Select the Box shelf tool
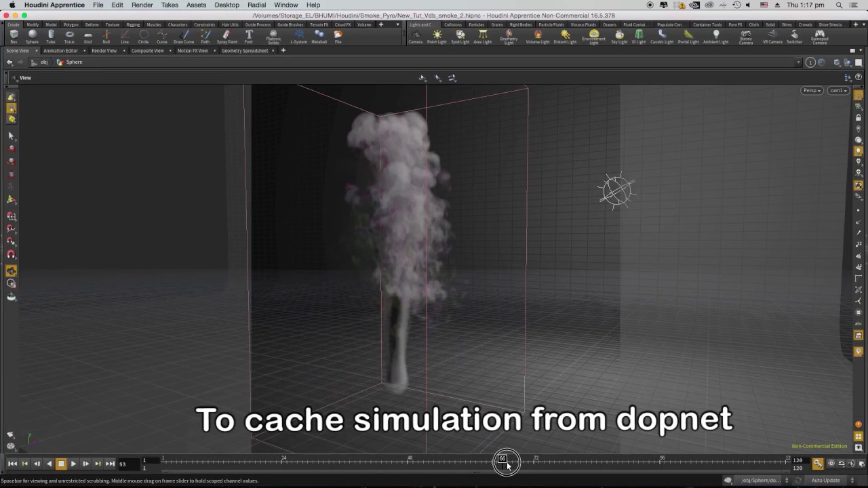The image size is (868, 488). 14,37
